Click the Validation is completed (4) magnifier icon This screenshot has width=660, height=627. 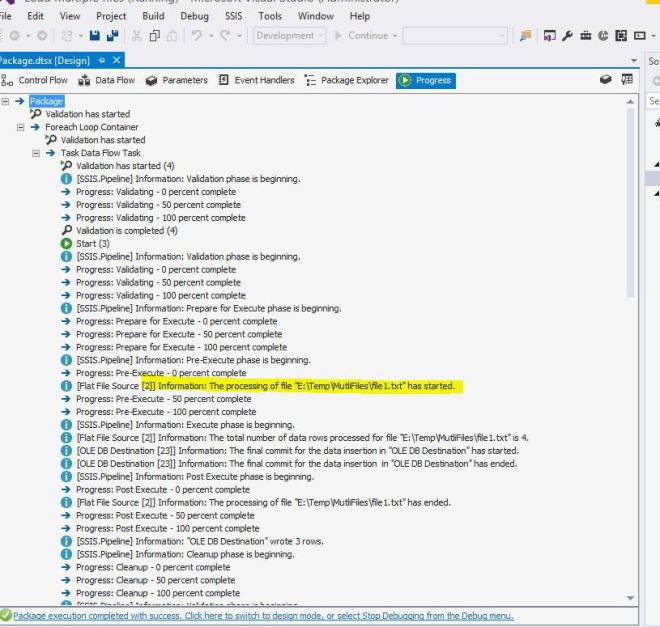click(67, 230)
